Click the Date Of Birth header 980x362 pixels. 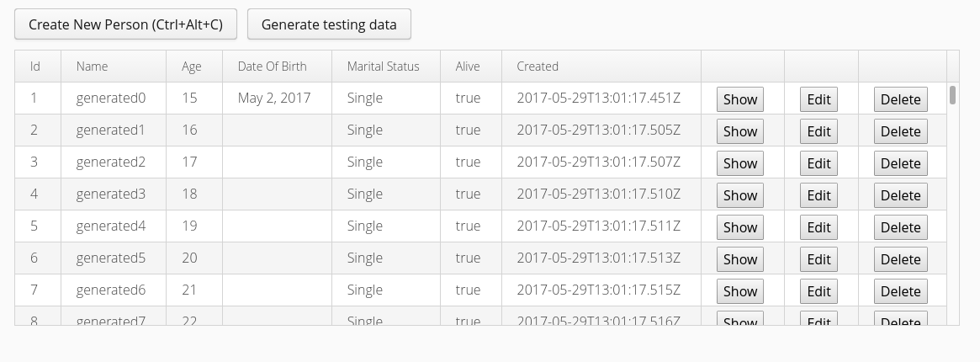[x=272, y=67]
